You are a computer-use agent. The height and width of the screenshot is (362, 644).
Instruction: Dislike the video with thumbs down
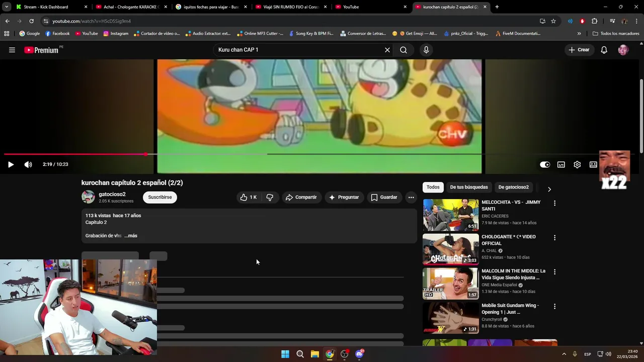[270, 197]
